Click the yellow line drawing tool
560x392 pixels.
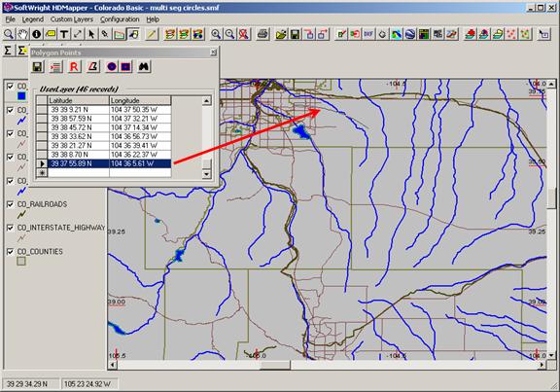tap(152, 34)
